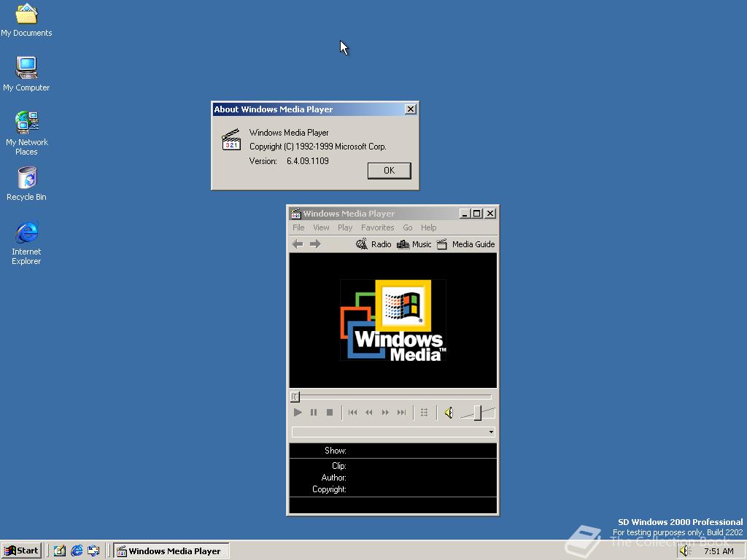Click the Play button in Media Player
Viewport: 747px width, 560px height.
tap(298, 413)
